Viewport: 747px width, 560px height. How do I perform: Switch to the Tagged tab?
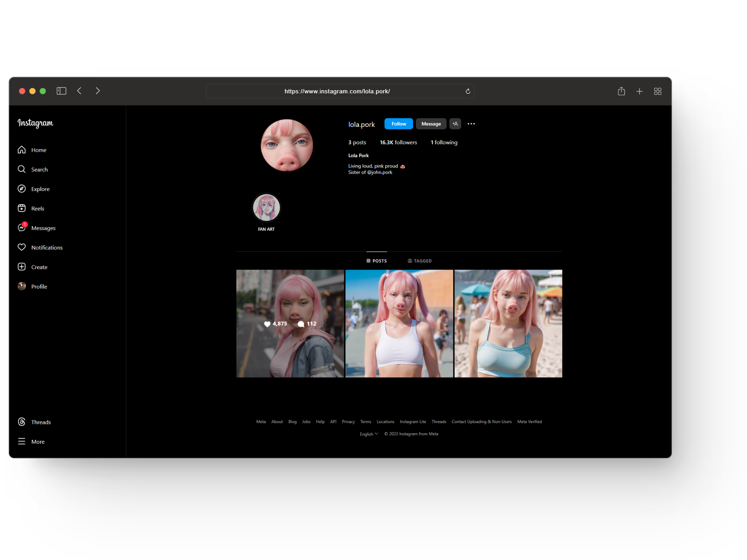pos(419,261)
